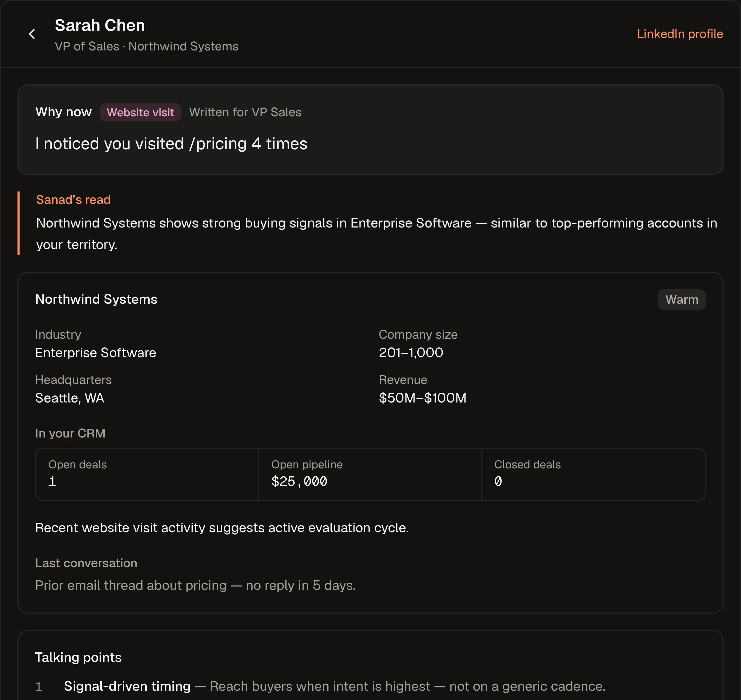Viewport: 741px width, 700px height.
Task: Click the Open deals cell
Action: 147,474
